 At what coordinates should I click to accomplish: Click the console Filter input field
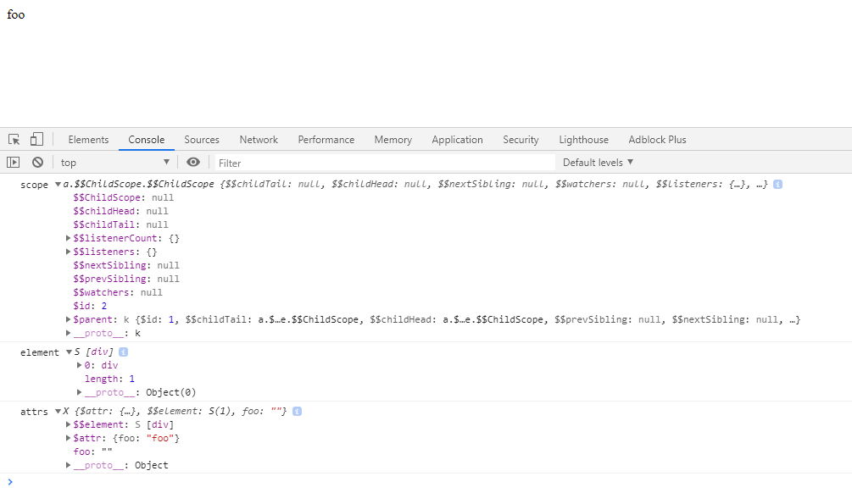381,163
